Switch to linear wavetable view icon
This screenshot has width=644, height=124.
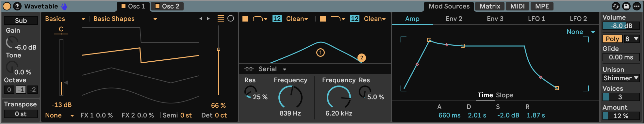[x=221, y=19]
